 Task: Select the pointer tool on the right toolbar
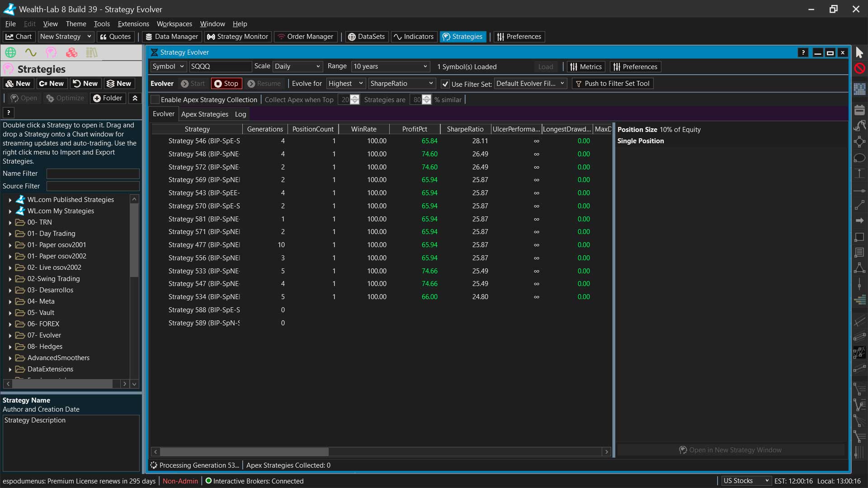click(860, 52)
